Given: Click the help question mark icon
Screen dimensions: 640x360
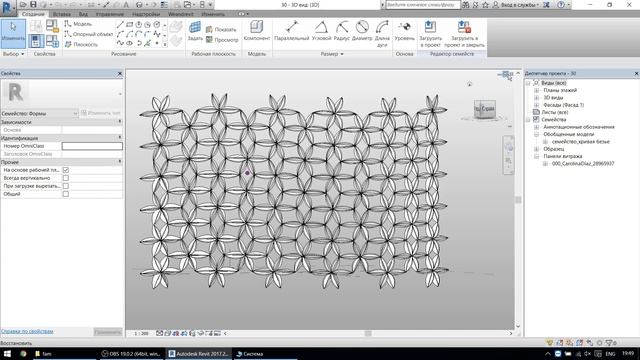Looking at the screenshot, I should pos(561,5).
